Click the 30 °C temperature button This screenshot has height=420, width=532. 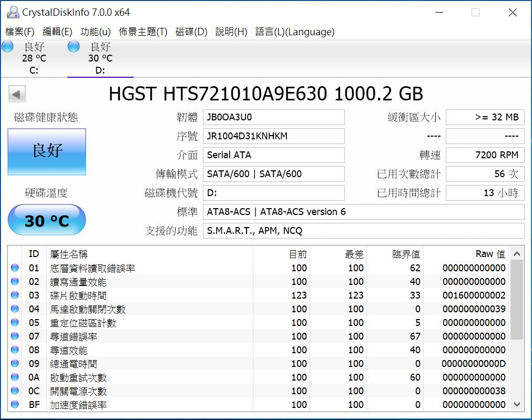coord(47,220)
